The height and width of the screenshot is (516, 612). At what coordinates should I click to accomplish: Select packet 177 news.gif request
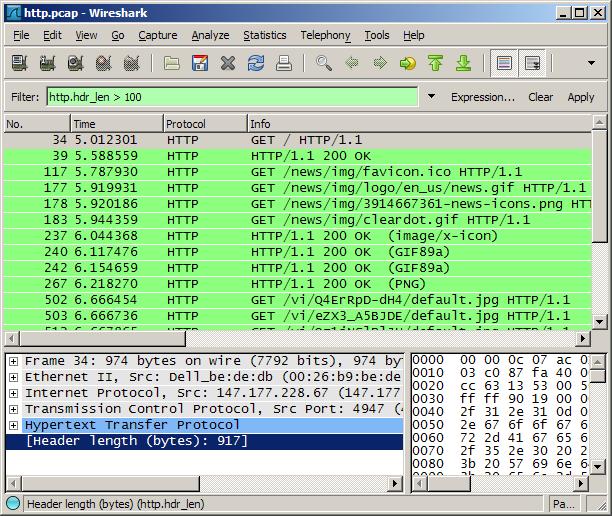click(298, 188)
